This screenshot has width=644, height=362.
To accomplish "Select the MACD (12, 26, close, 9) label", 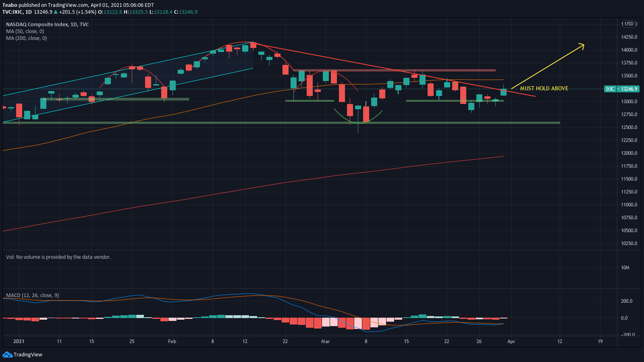I will (32, 295).
